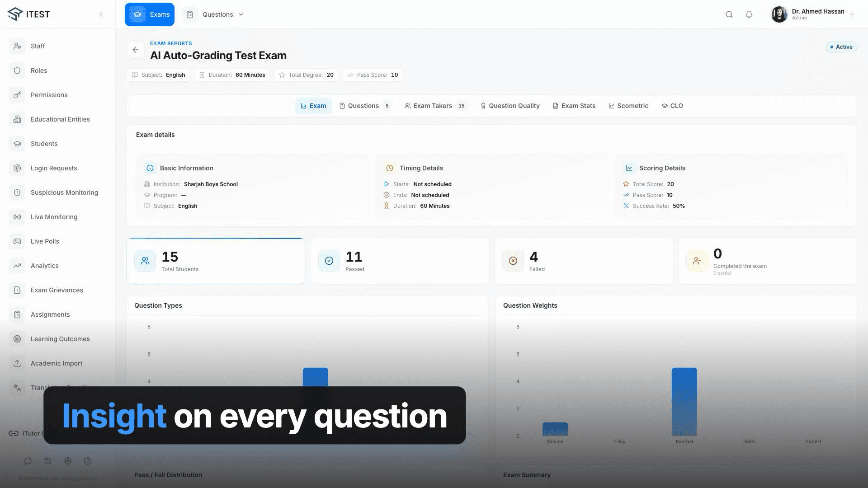Click the Starts: Not scheduled value
868x488 pixels.
point(432,184)
